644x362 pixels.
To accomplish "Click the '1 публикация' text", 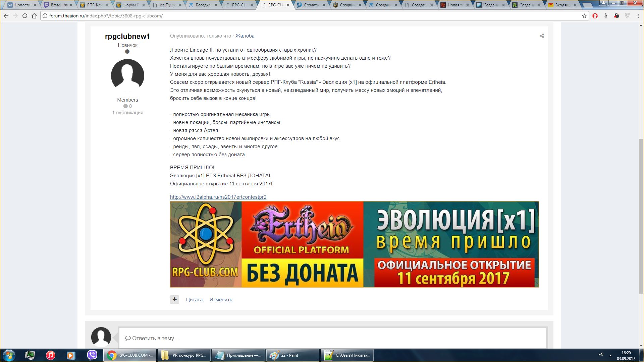I will click(x=127, y=113).
